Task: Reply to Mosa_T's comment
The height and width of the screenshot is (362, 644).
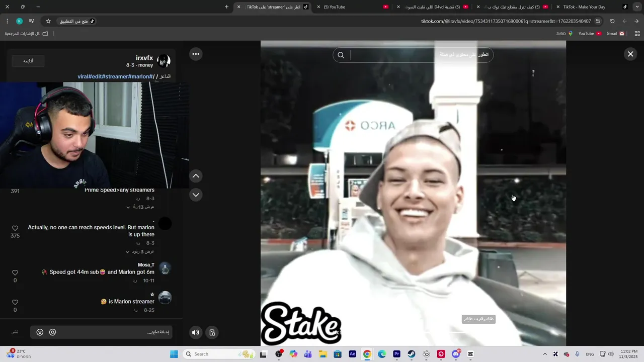Action: point(135,281)
